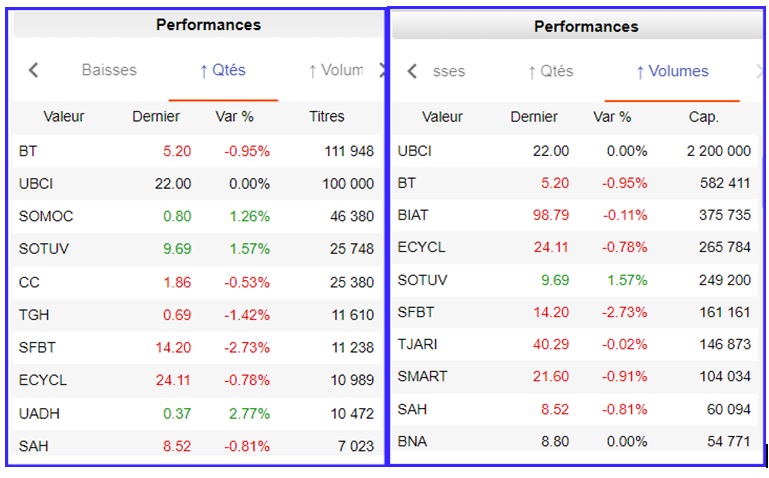Switch to partially visible Volum tab in left panel
The height and width of the screenshot is (478, 769).
[x=335, y=70]
